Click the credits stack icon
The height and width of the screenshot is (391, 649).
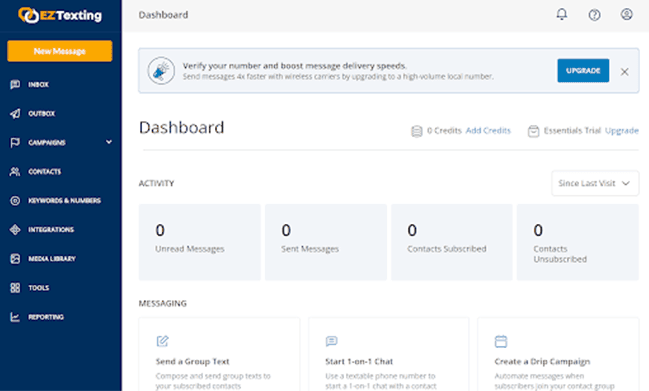416,131
